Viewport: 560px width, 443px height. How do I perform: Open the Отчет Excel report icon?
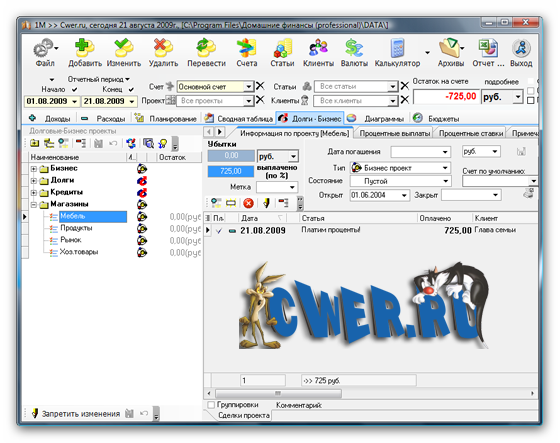click(488, 48)
